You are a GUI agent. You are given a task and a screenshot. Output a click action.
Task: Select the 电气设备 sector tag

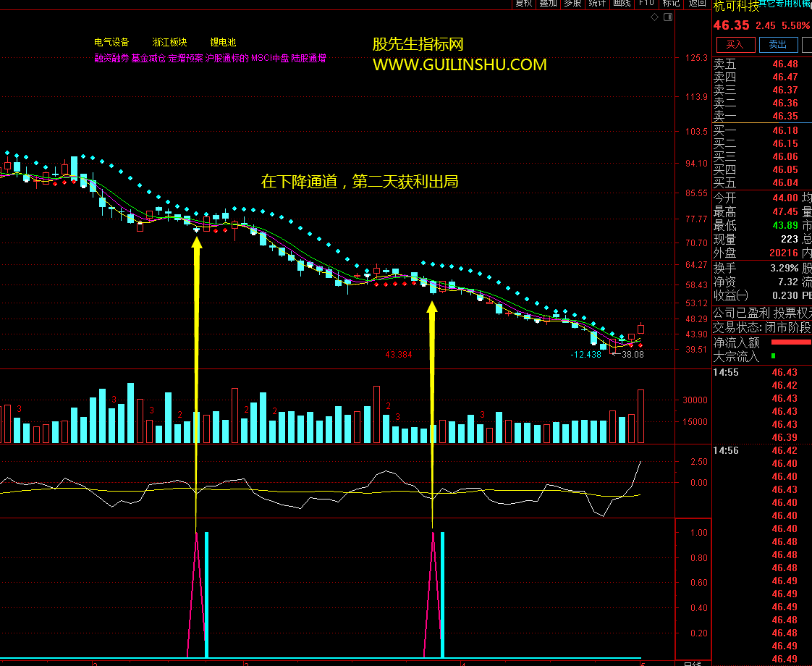click(x=111, y=43)
